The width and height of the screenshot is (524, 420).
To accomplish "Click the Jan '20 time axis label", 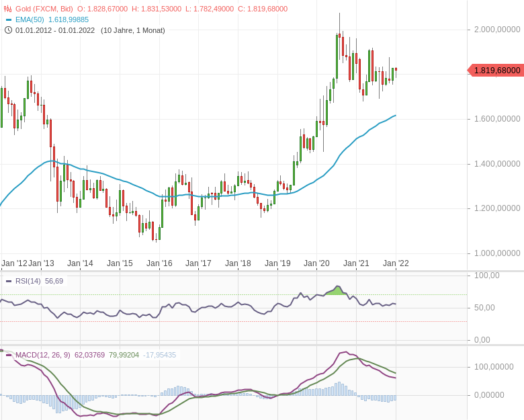I will pyautogui.click(x=316, y=263).
